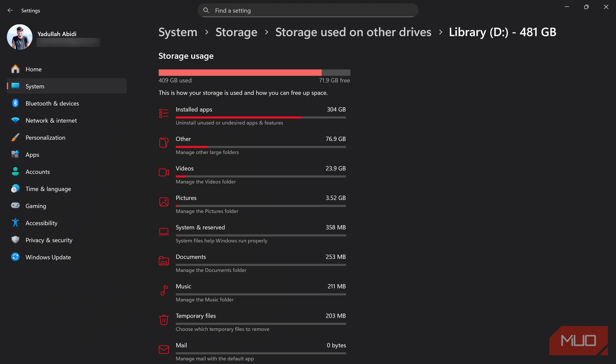Click System files help Windows run properly

coord(221,241)
